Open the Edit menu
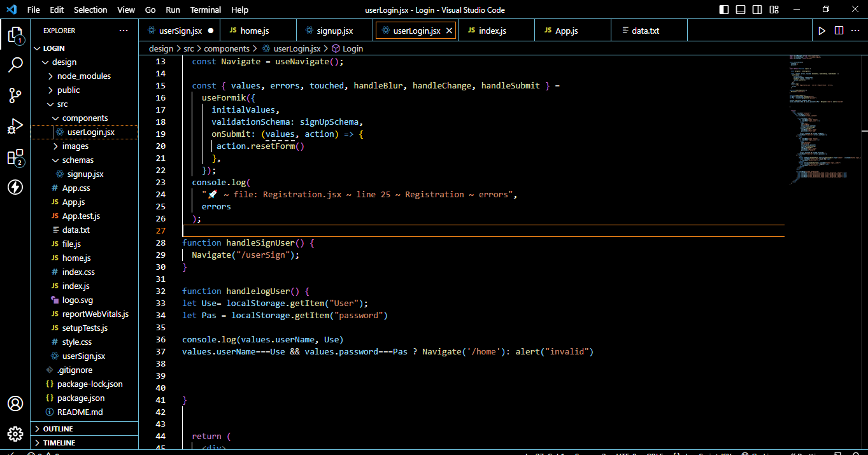The image size is (868, 455). pyautogui.click(x=57, y=10)
